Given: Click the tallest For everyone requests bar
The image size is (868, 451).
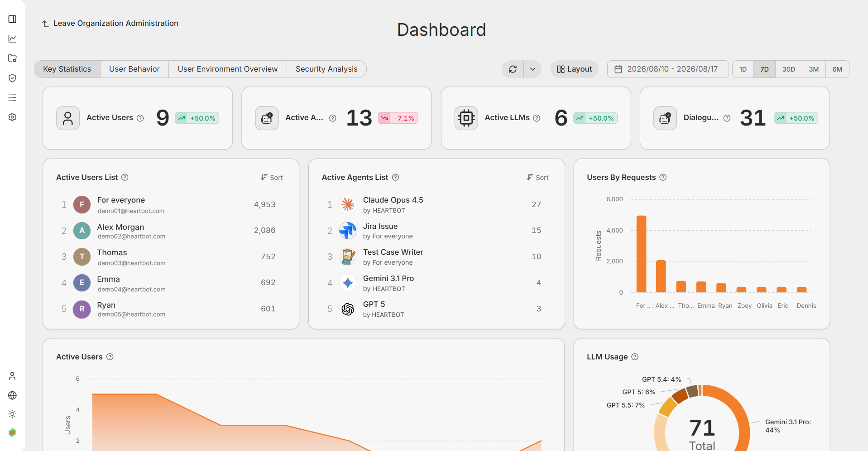Looking at the screenshot, I should (641, 254).
